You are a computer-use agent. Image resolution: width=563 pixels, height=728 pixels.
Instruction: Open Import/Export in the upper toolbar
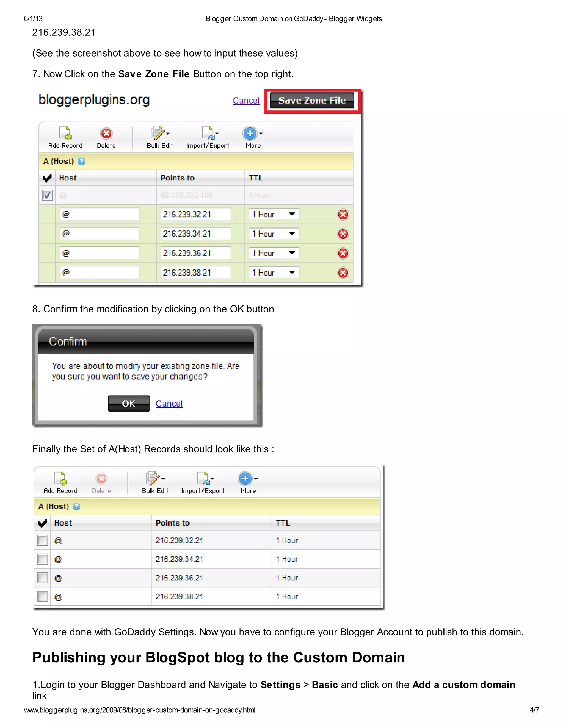coord(208,134)
